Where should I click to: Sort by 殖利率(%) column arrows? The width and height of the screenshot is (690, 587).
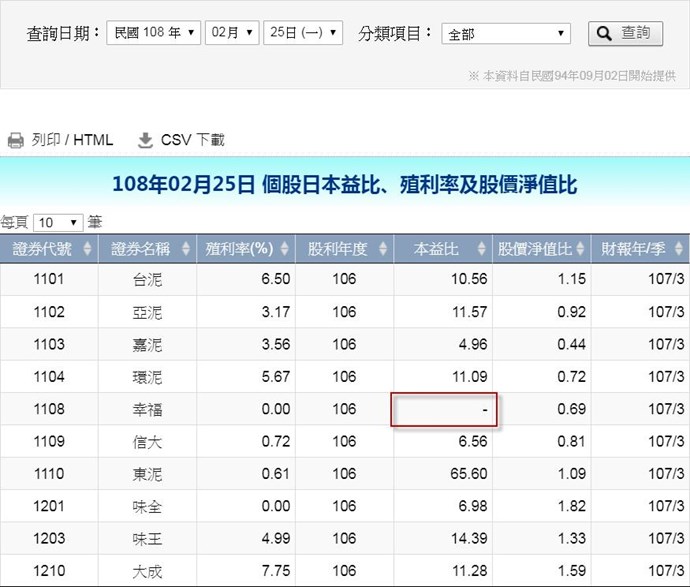click(x=284, y=249)
